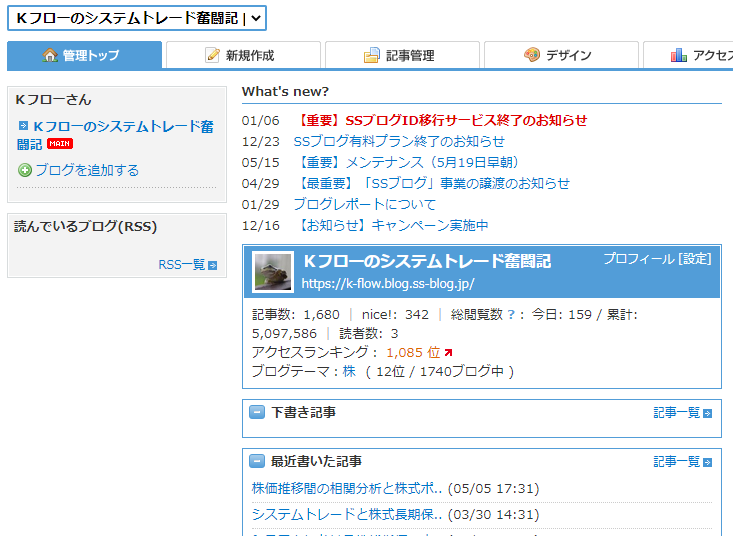Screen dimensions: 733x536
Task: Click the 5,097,586 cumulative view count
Action: tap(284, 334)
